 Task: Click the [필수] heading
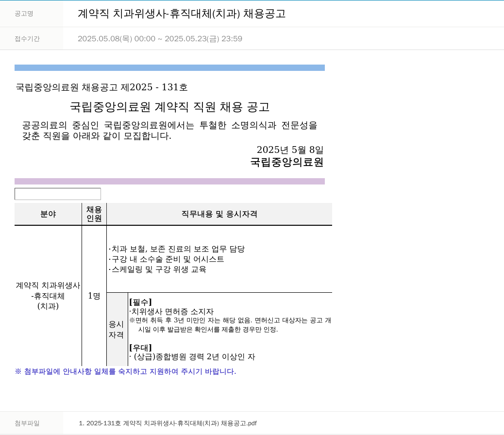coord(140,302)
